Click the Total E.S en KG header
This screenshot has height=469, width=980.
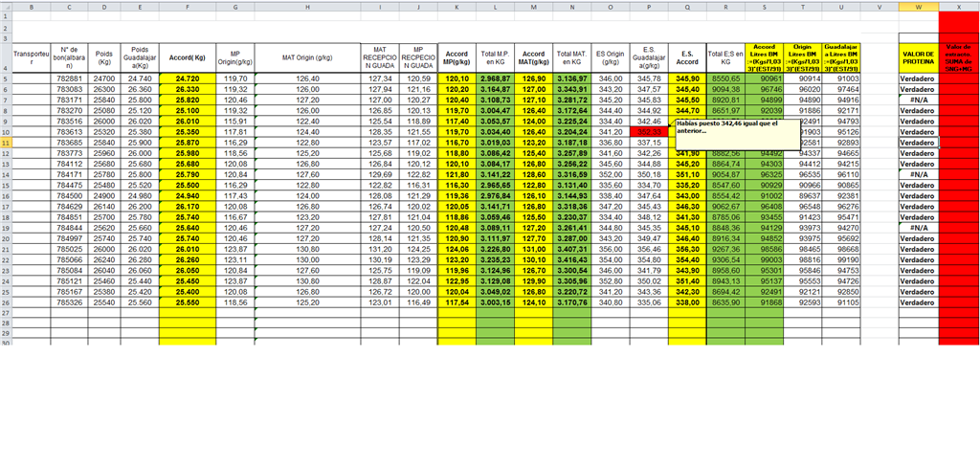click(x=725, y=58)
